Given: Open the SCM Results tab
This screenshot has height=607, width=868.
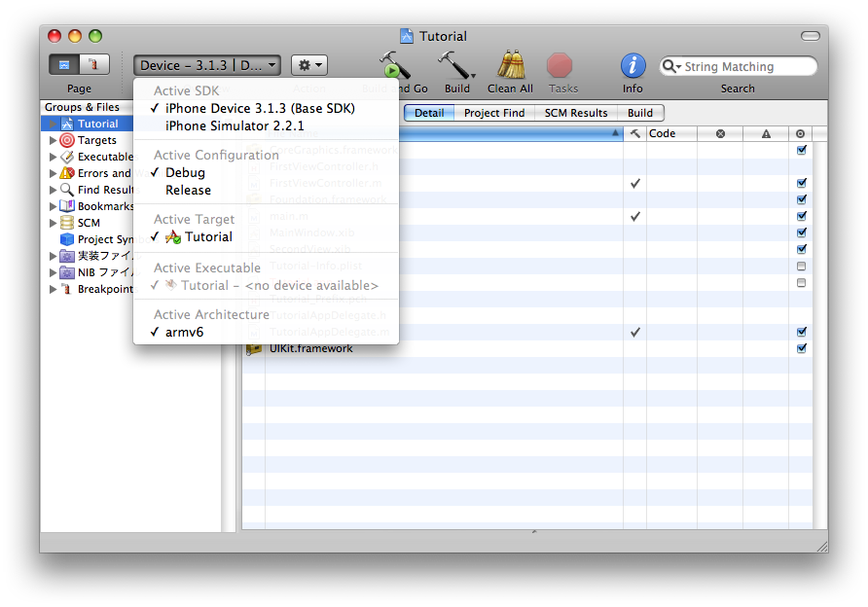Looking at the screenshot, I should point(576,113).
